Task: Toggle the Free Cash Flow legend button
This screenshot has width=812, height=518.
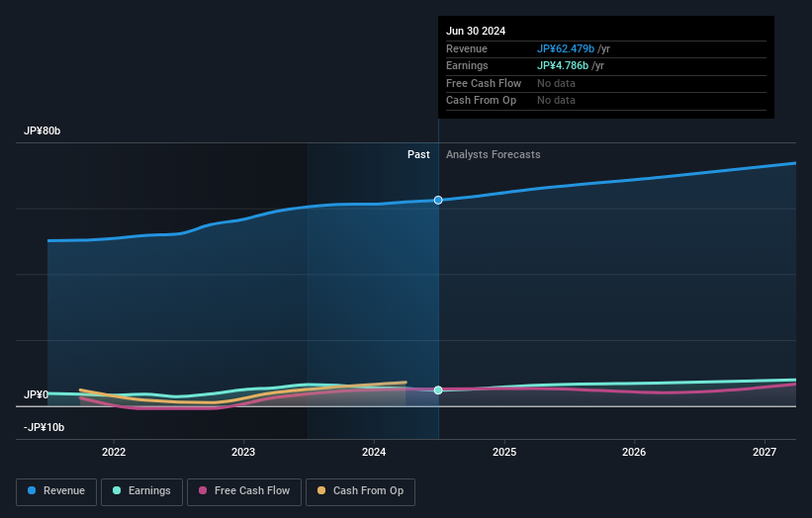Action: tap(244, 491)
